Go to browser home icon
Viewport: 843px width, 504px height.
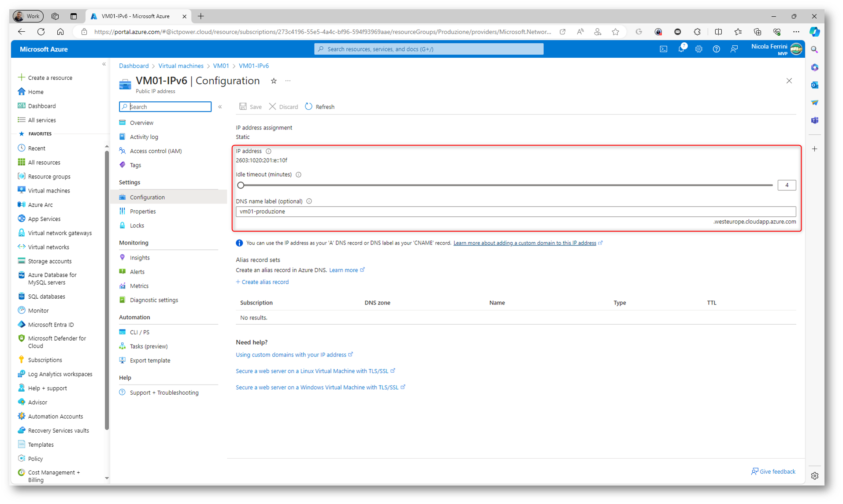pyautogui.click(x=60, y=32)
